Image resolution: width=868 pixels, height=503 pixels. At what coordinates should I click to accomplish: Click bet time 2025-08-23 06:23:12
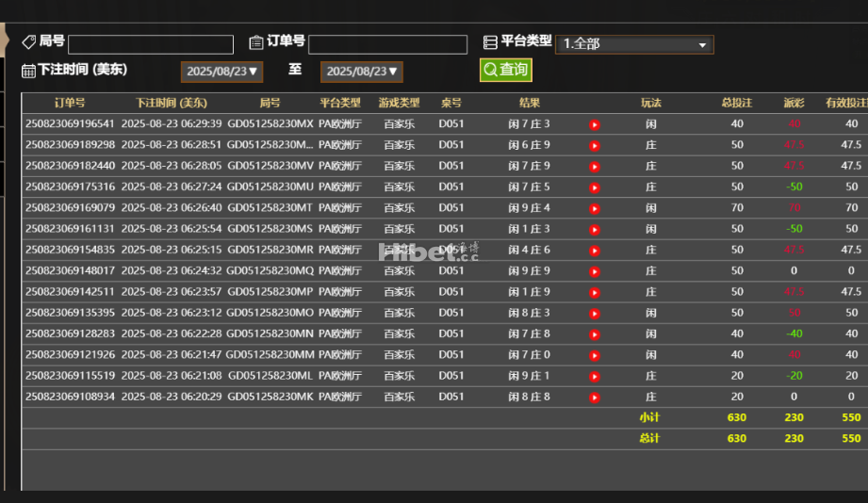[172, 313]
